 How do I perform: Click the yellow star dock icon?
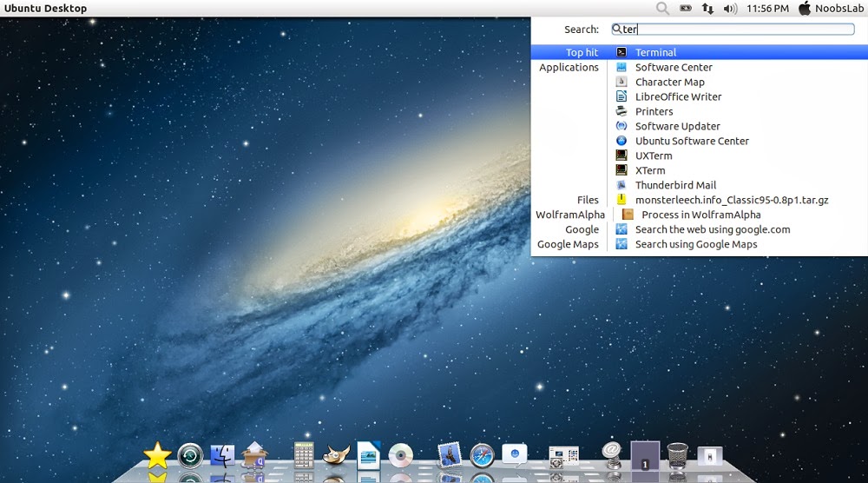tap(157, 454)
